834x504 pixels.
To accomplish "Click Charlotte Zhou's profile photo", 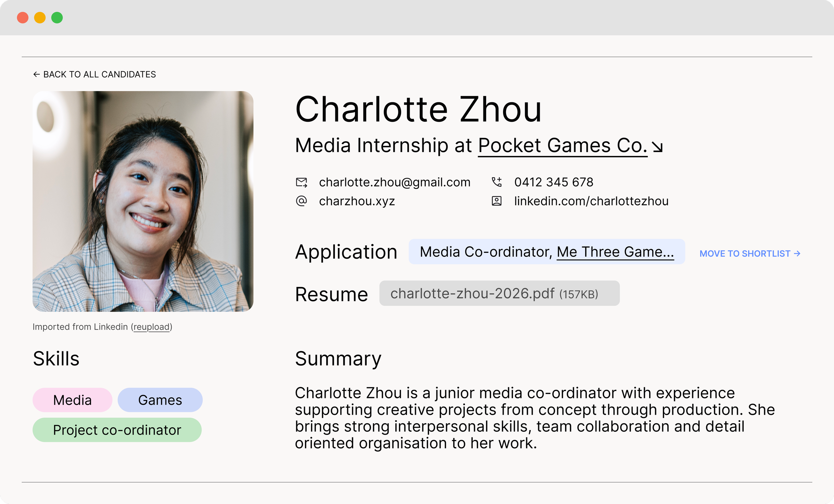I will (143, 201).
